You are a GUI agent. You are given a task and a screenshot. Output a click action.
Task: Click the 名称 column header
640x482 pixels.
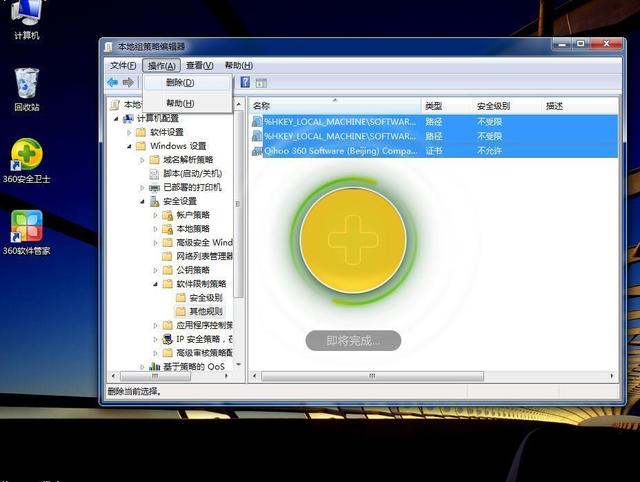click(x=262, y=106)
